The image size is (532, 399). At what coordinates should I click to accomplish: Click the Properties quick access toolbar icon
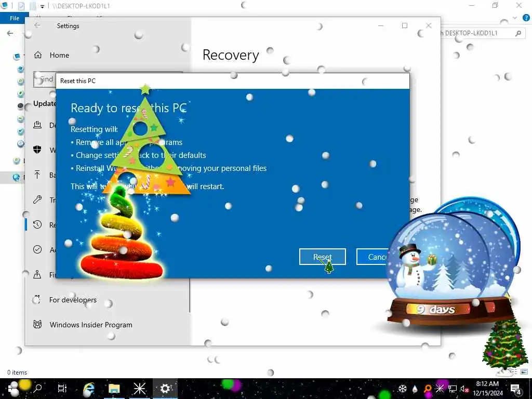click(x=21, y=6)
